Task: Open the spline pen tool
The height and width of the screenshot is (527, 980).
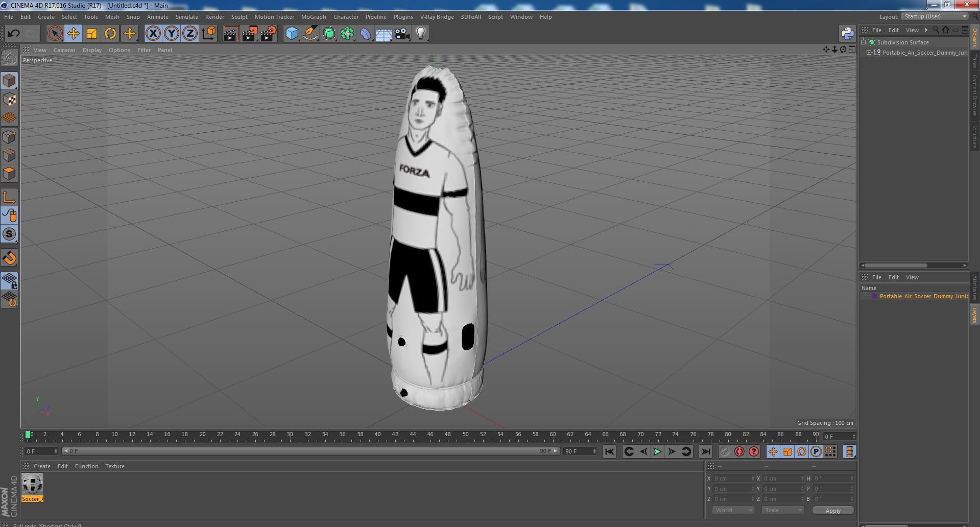Action: point(310,34)
